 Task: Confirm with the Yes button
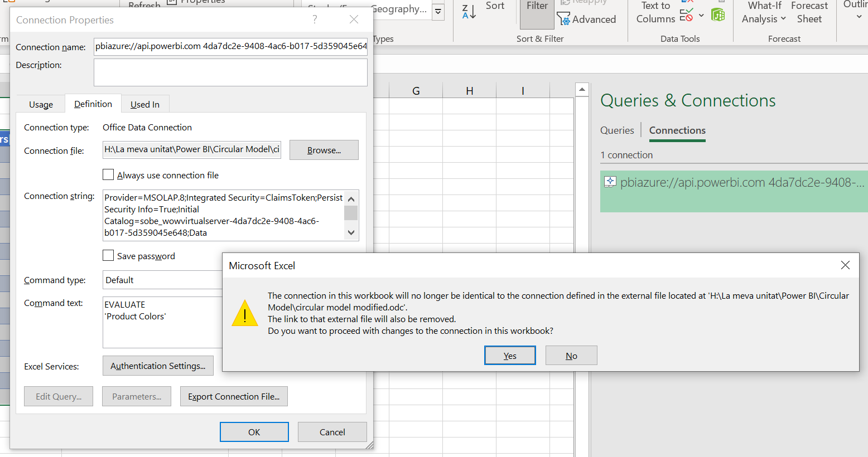pyautogui.click(x=510, y=356)
